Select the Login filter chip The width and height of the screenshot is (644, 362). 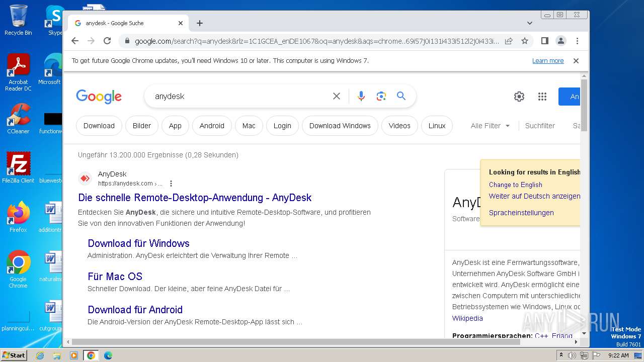[x=282, y=126]
